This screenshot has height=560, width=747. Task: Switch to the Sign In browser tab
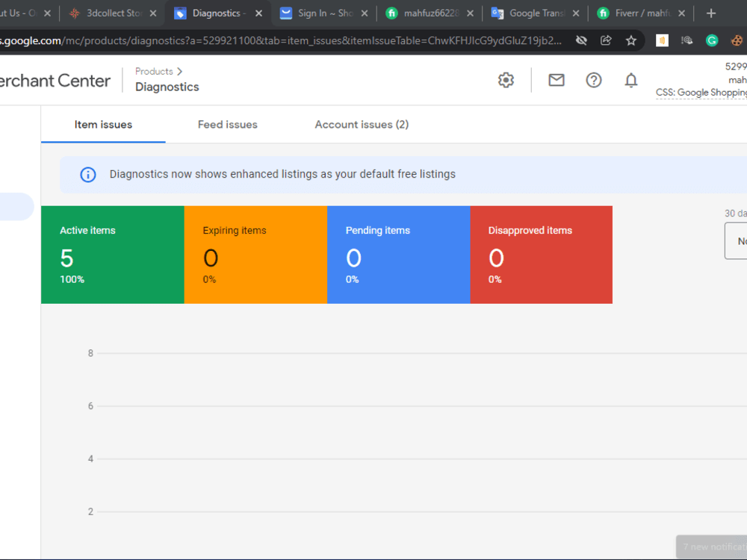[x=324, y=13]
